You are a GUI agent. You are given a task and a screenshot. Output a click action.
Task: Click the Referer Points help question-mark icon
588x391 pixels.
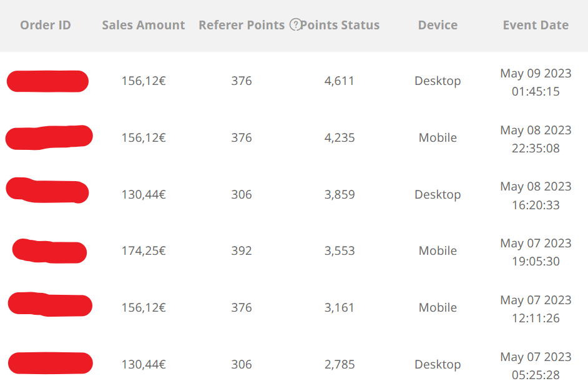[295, 25]
